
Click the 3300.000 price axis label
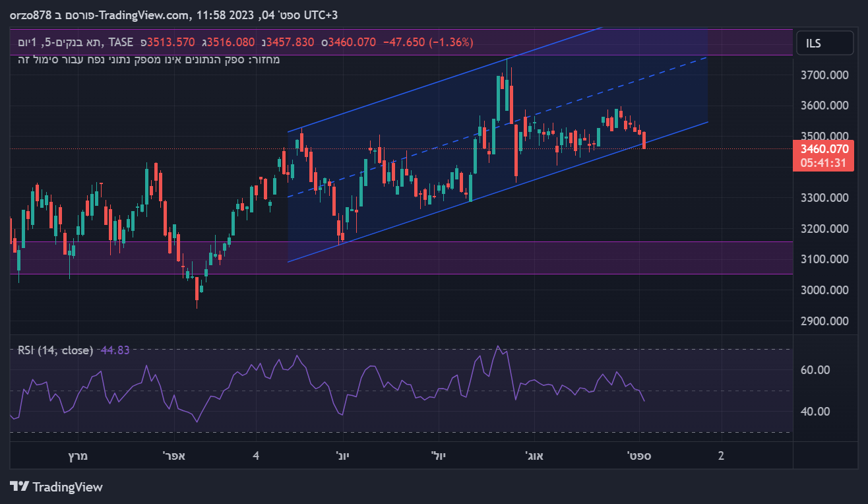823,198
